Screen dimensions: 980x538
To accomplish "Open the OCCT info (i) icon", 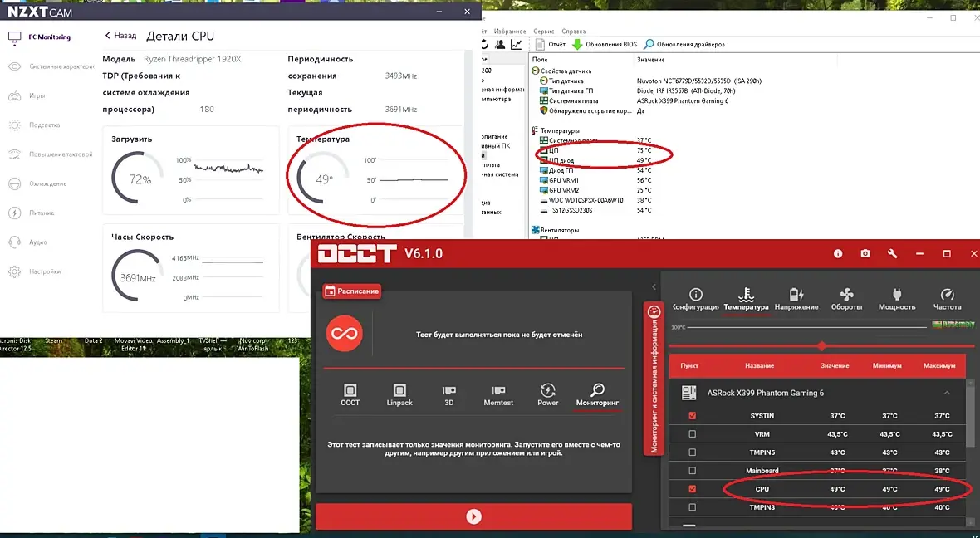I will coord(837,253).
